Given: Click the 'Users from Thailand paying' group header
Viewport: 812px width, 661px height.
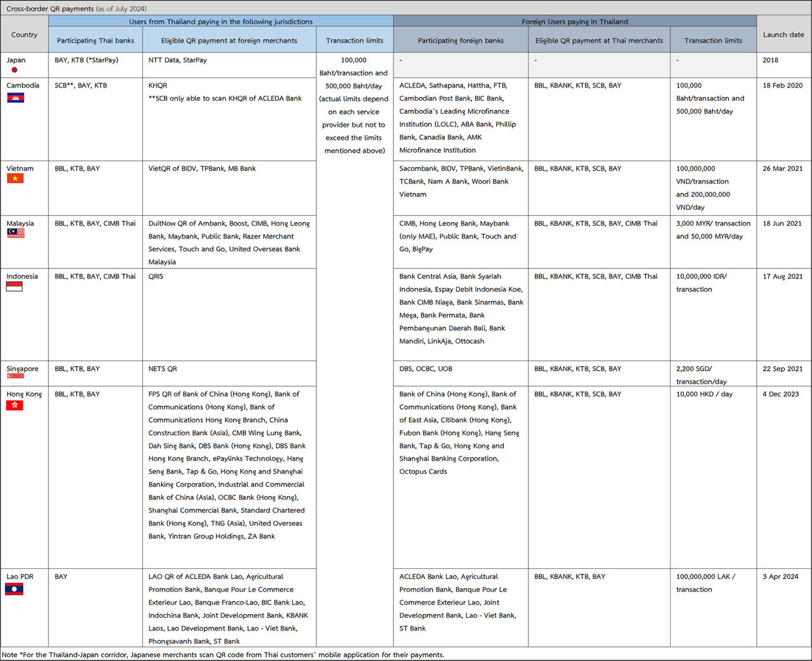Looking at the screenshot, I should click(x=221, y=22).
